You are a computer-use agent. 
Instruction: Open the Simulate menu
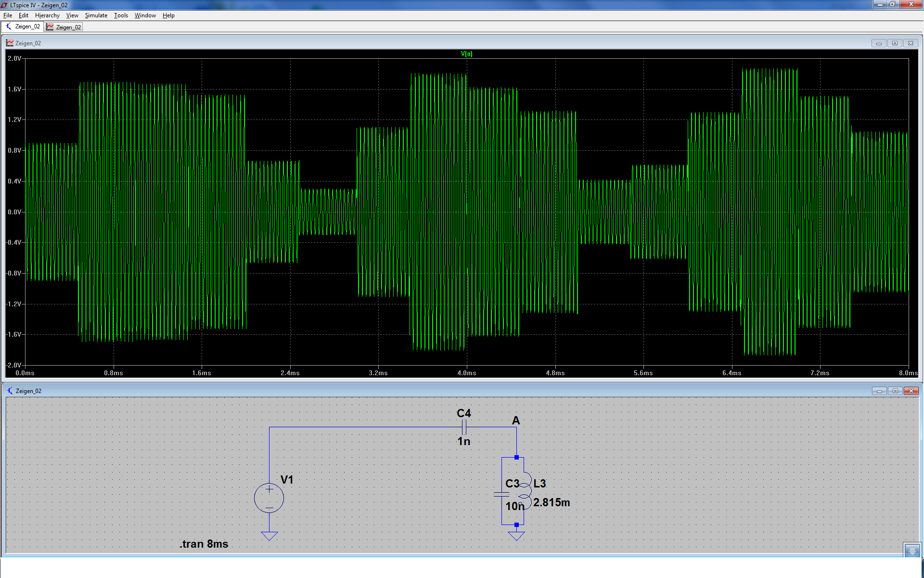[96, 15]
